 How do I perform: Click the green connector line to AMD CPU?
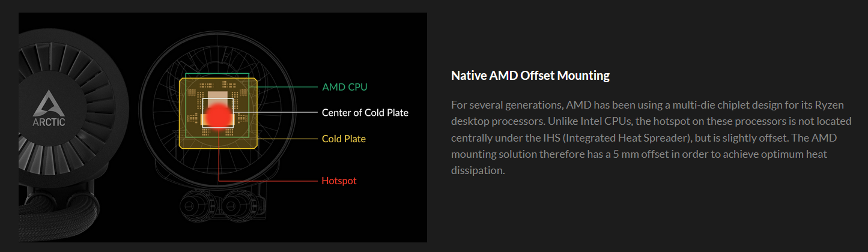point(284,88)
